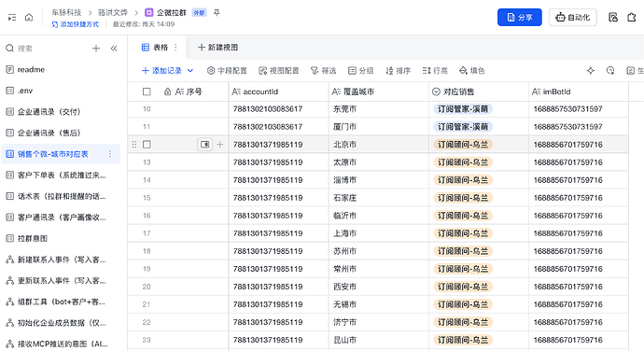
Task: Open 企业通讯录（交付） table
Action: [x=61, y=112]
